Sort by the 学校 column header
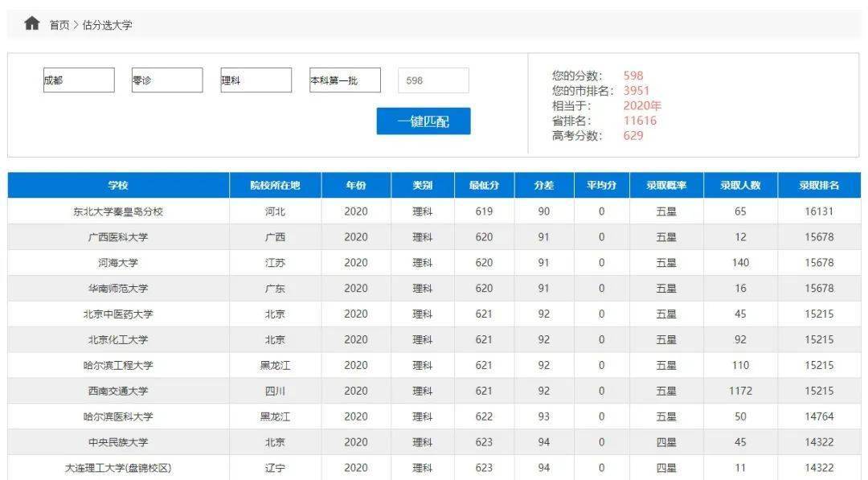868x480 pixels. coord(118,185)
